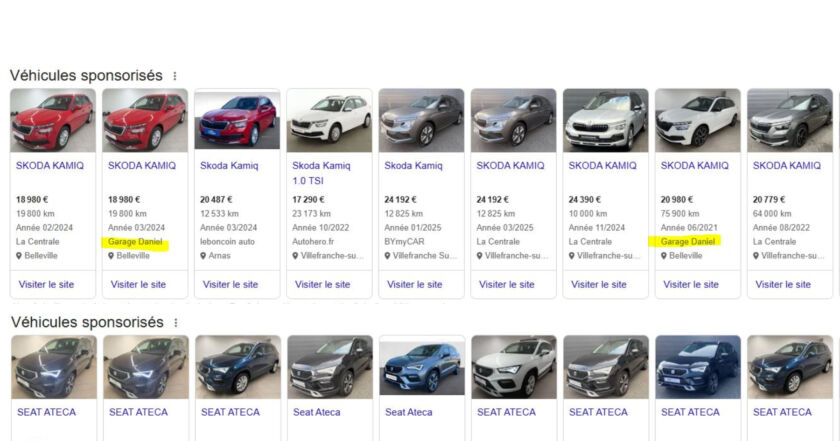
Task: Click the Villefranche Su... location on the BYmyCAR card
Action: 425,256
